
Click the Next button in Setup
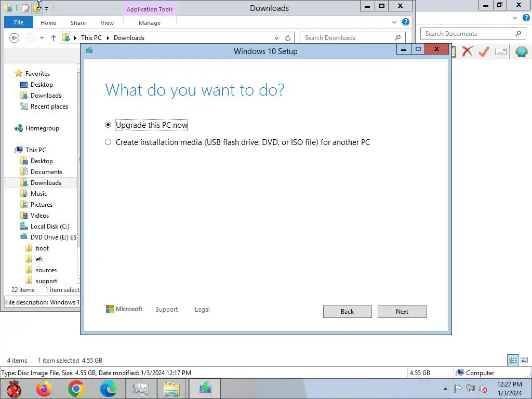click(x=402, y=312)
